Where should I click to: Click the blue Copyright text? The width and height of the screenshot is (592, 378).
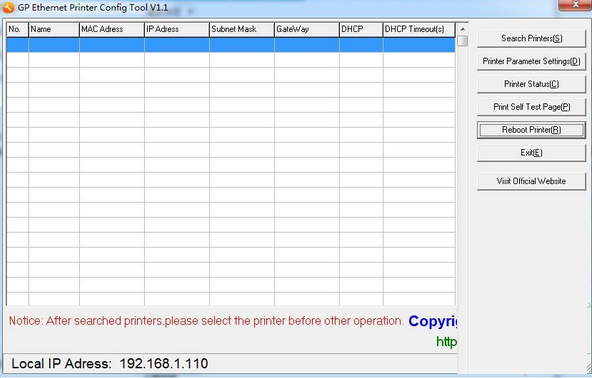coord(433,321)
